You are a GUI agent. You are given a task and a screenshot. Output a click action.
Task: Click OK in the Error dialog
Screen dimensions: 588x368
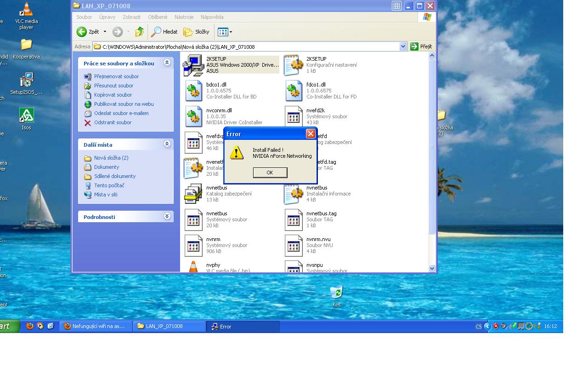(x=270, y=172)
